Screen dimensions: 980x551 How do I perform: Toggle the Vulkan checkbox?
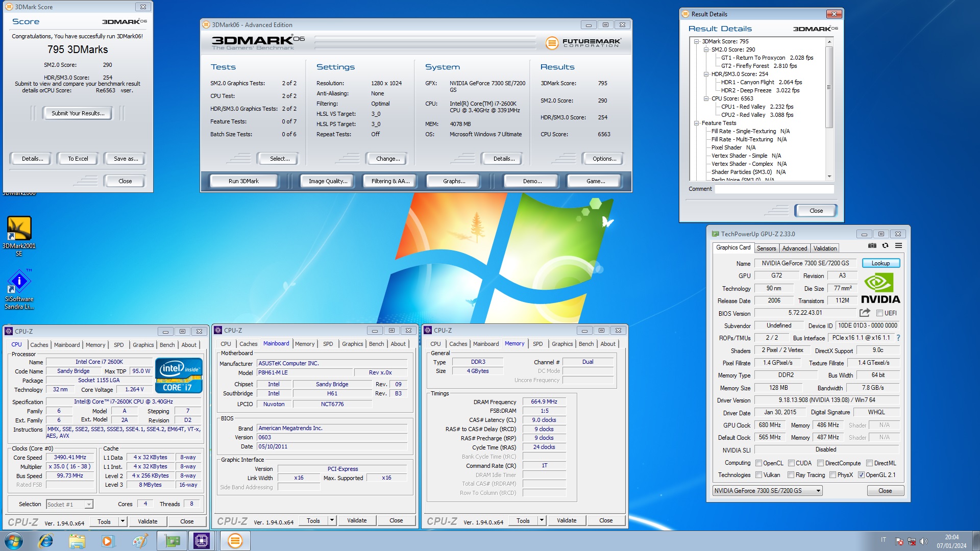tap(759, 475)
